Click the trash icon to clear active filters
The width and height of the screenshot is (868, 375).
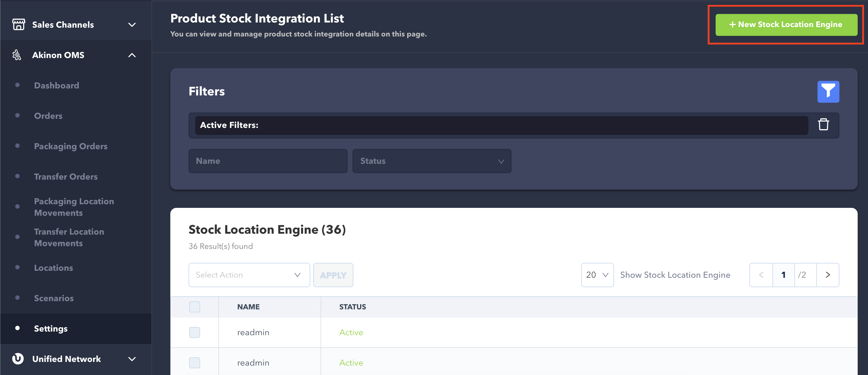(823, 125)
